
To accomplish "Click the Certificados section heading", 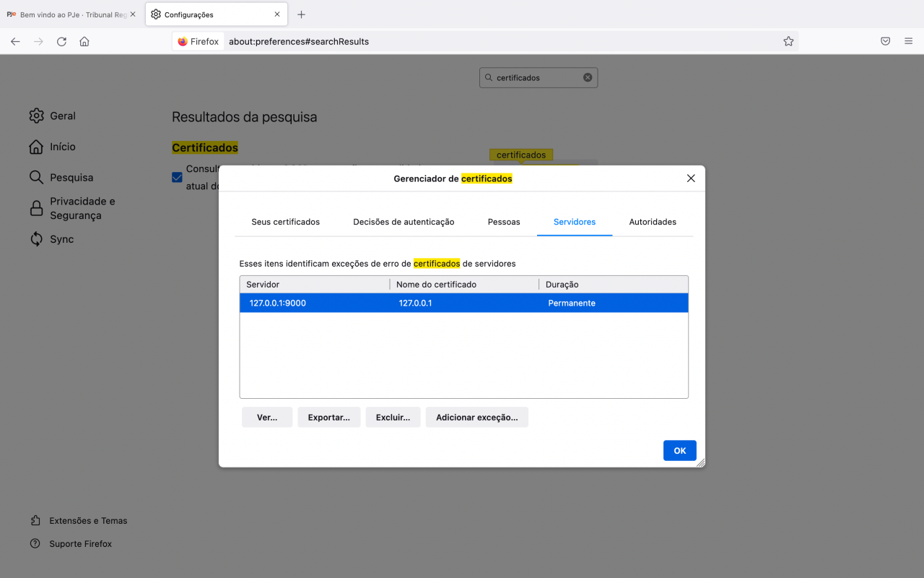I will click(x=205, y=147).
